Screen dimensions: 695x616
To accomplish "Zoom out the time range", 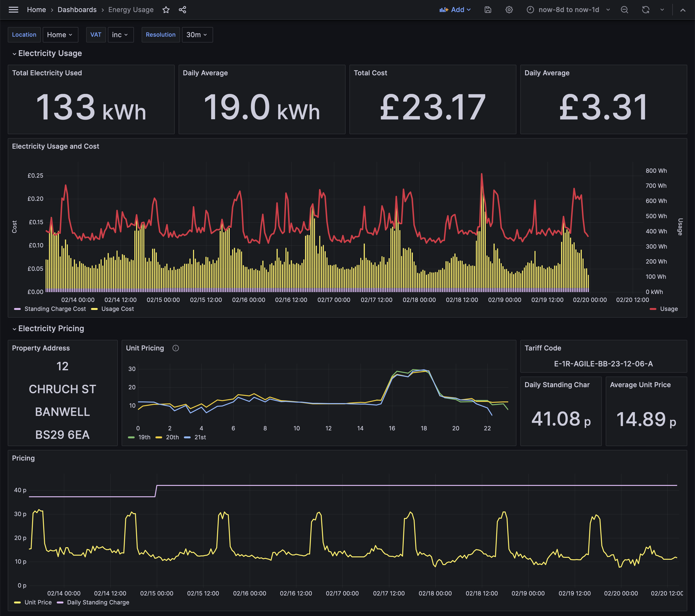I will pyautogui.click(x=624, y=10).
